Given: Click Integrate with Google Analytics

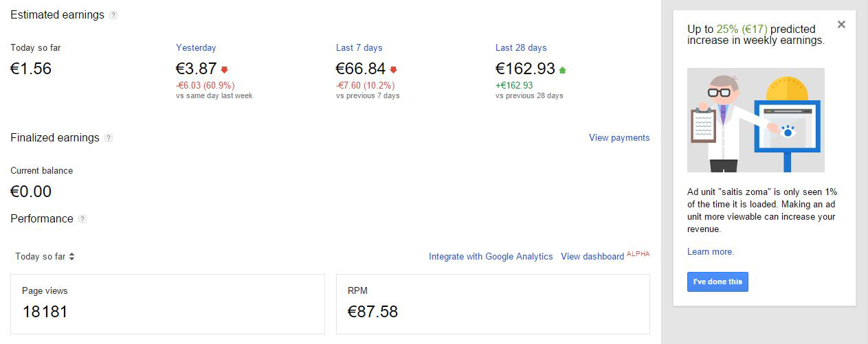Looking at the screenshot, I should 491,256.
